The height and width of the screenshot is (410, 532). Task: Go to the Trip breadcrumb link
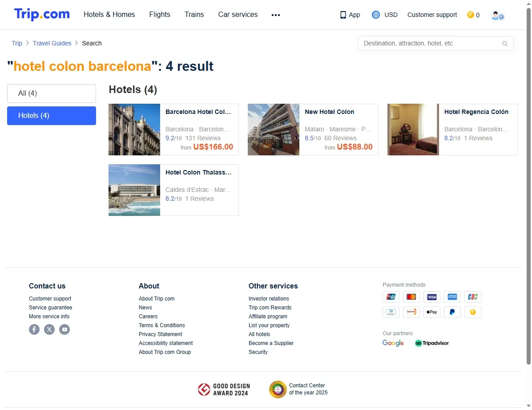(x=16, y=43)
